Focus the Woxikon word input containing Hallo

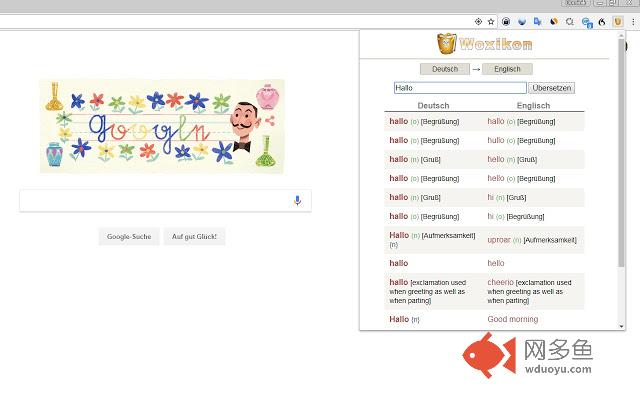[x=460, y=88]
